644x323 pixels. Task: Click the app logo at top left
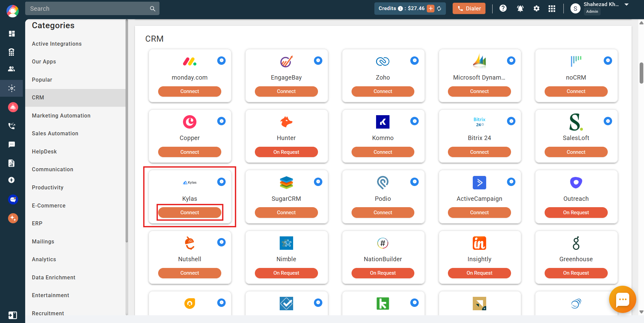[x=12, y=11]
